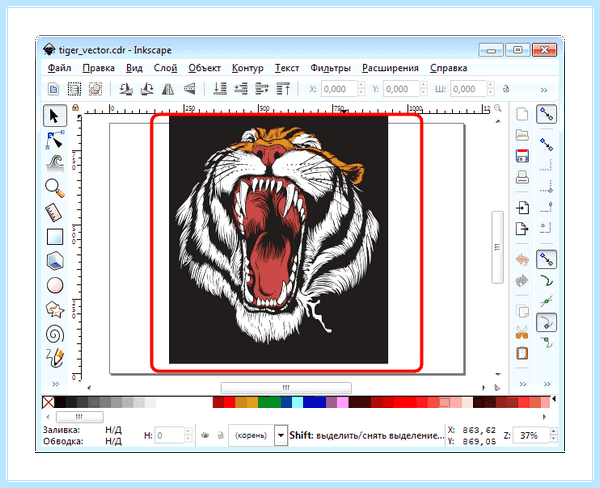The width and height of the screenshot is (600, 488).
Task: Pick the cyan palette swatch
Action: tap(297, 402)
